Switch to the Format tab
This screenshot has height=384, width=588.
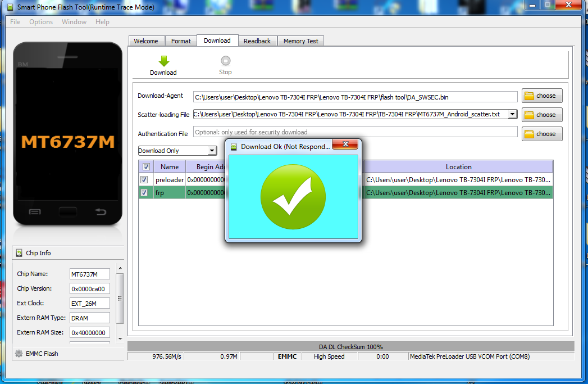[181, 41]
